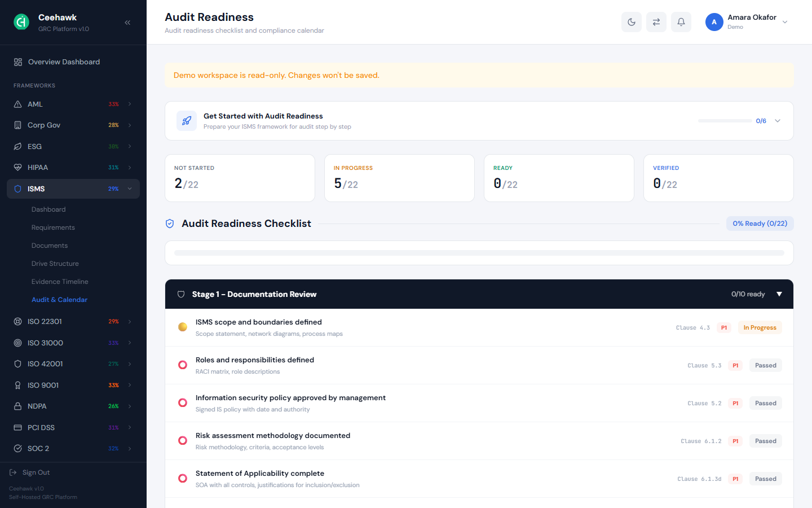Click the ISO 9001 award icon
The height and width of the screenshot is (508, 812).
[17, 386]
